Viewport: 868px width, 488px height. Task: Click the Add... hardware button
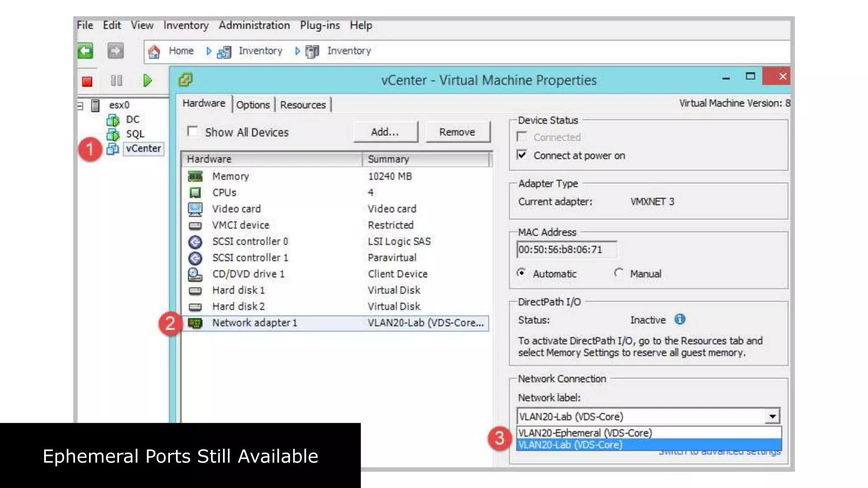click(x=385, y=132)
